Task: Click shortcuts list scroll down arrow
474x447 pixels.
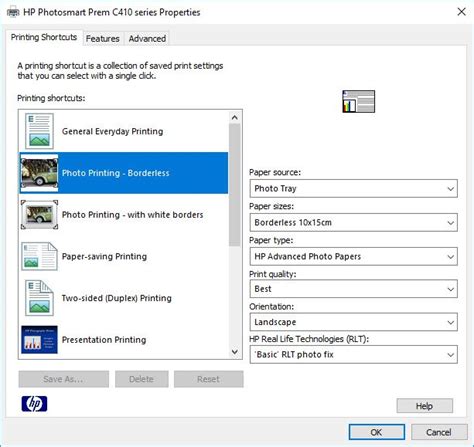Action: coord(235,352)
